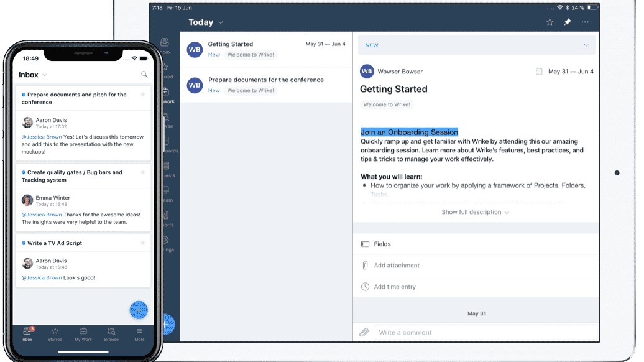Image resolution: width=644 pixels, height=362 pixels.
Task: Open @Jessica Brown mention in Emma Winter comment
Action: click(x=42, y=215)
